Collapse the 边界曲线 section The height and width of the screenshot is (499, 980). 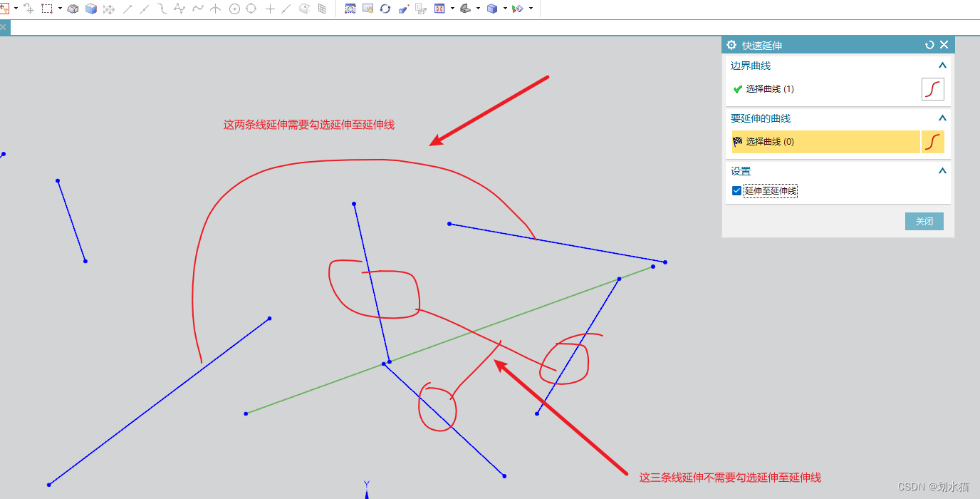pos(942,65)
